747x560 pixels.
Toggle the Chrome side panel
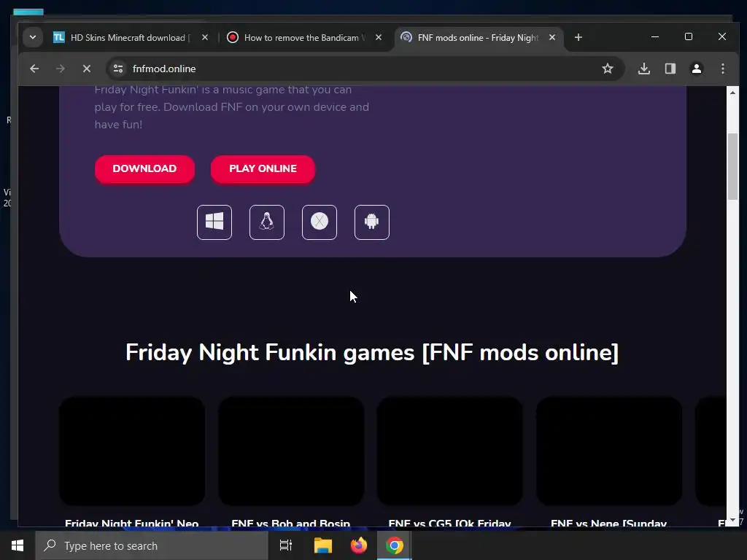670,69
